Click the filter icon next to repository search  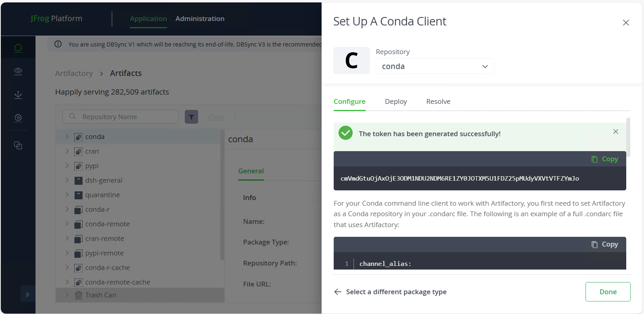tap(191, 117)
